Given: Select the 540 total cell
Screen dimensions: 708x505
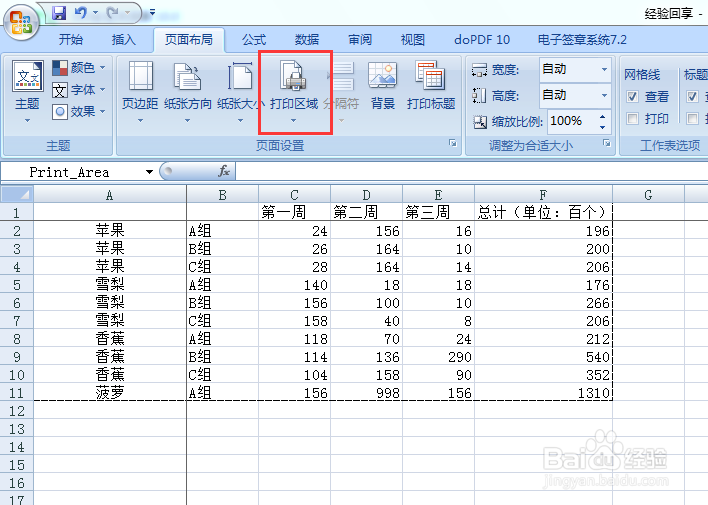Looking at the screenshot, I should point(543,356).
